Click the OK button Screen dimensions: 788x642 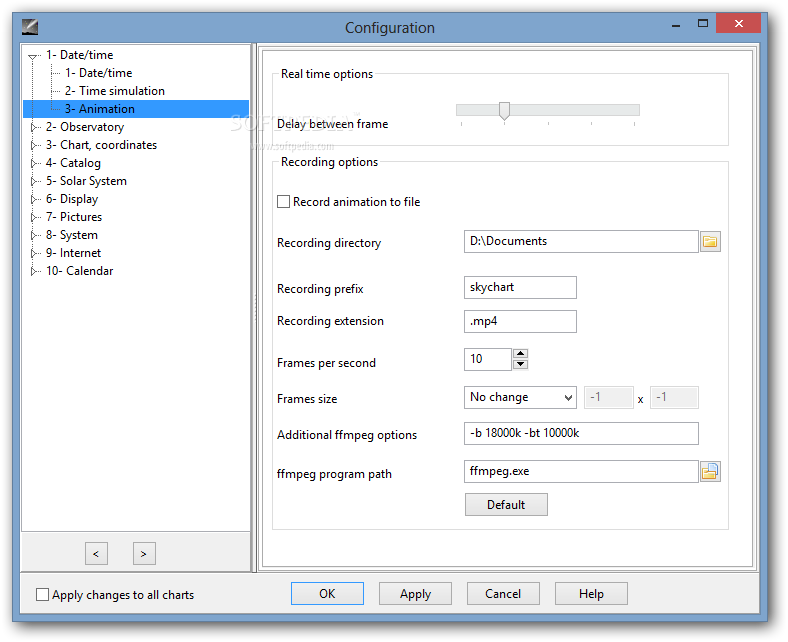point(327,594)
